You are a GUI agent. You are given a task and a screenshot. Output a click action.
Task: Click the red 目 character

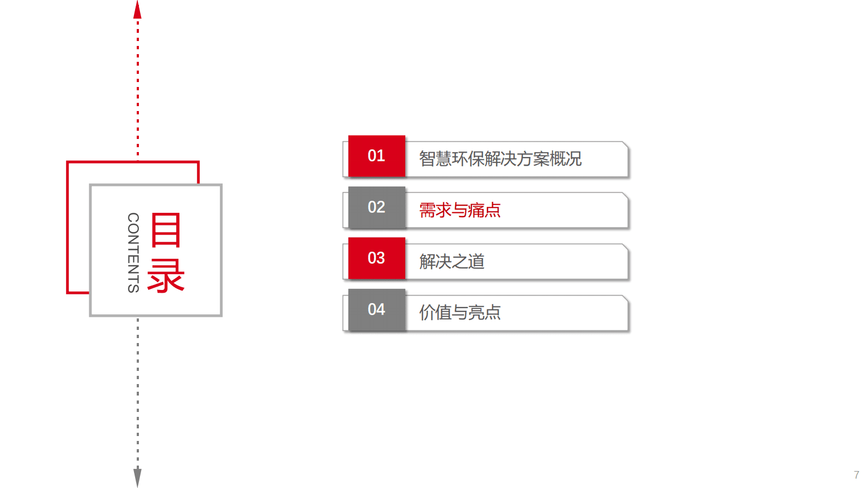pos(166,230)
